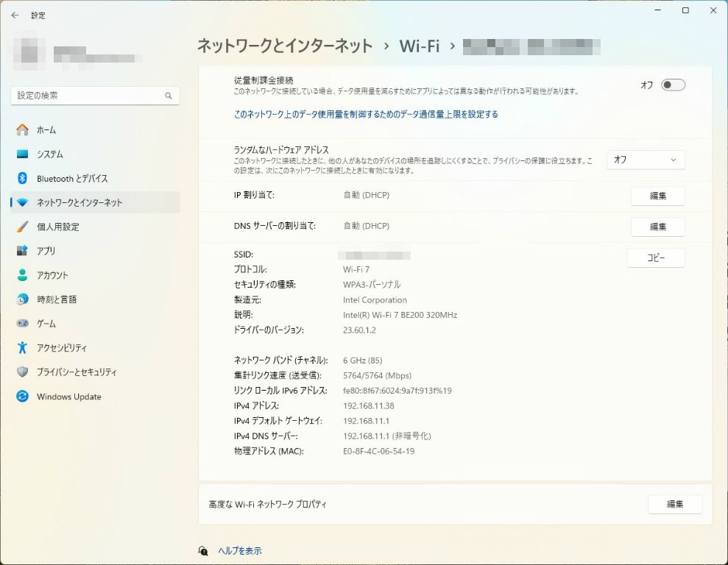Open 個人用設定 in the sidebar

[x=95, y=227]
